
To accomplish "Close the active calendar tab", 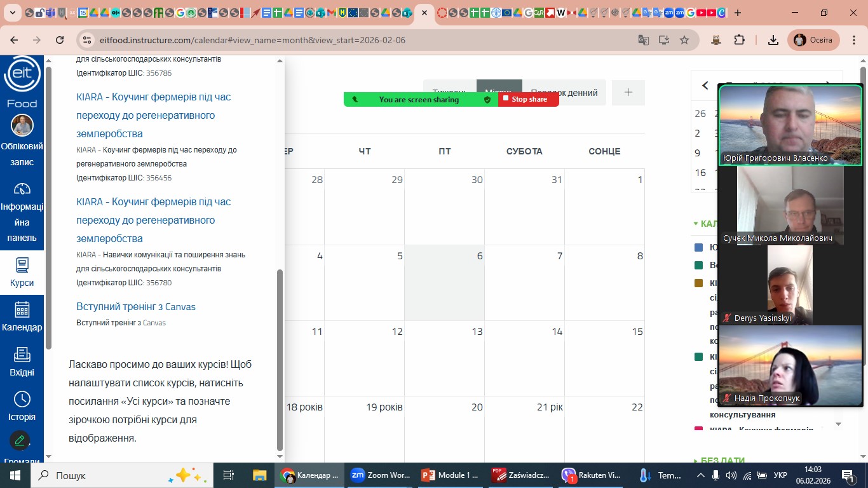I will point(424,13).
